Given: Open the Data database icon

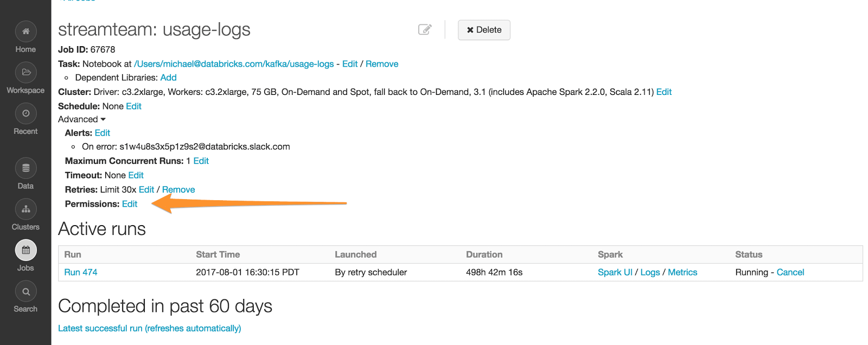Looking at the screenshot, I should point(25,168).
